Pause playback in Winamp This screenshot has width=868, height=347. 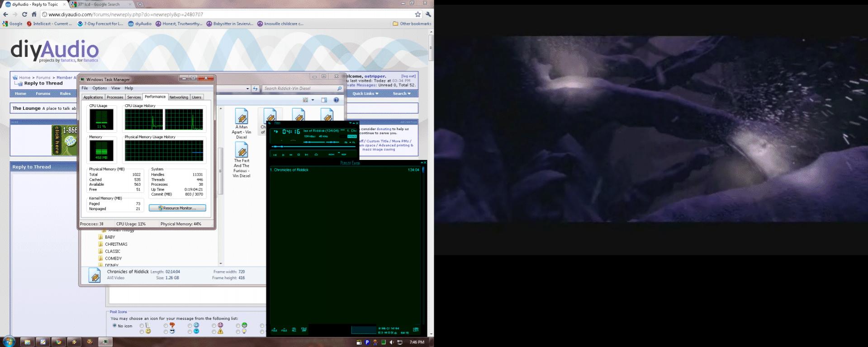pos(291,155)
